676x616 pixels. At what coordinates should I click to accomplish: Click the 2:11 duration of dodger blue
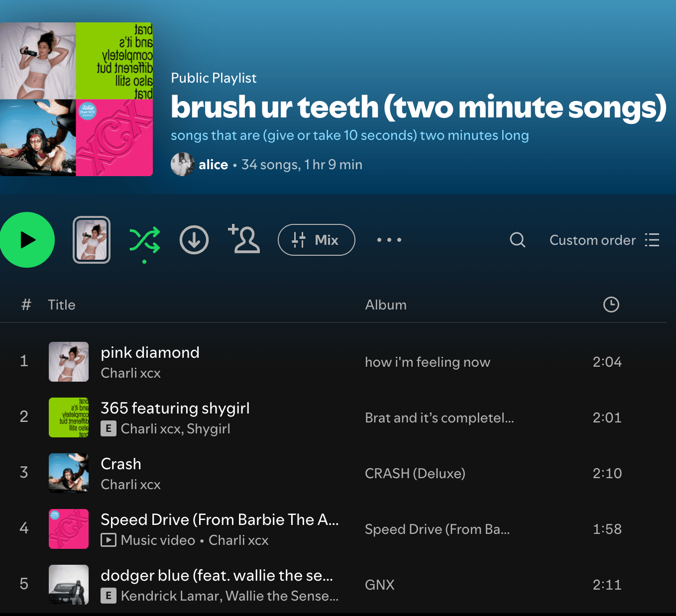click(607, 585)
